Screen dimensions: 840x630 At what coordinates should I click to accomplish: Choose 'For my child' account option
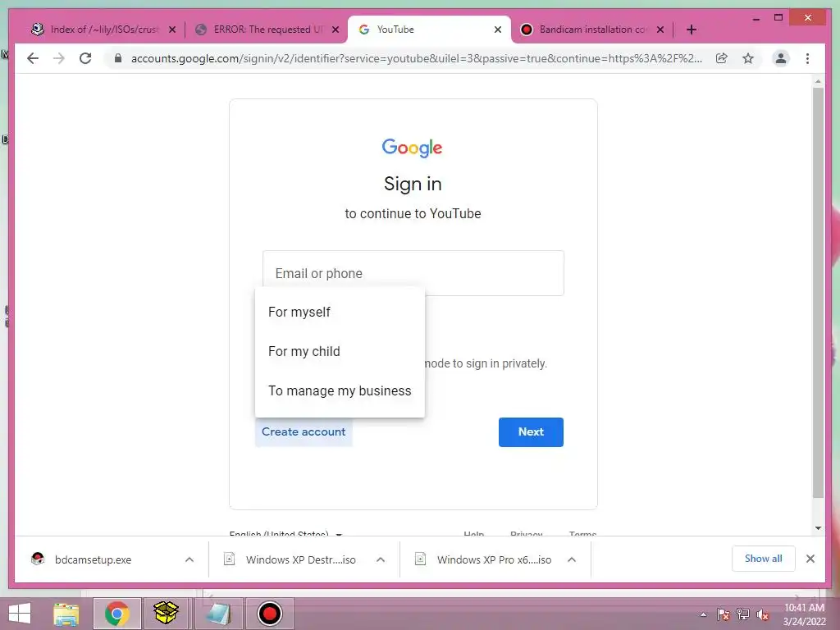pyautogui.click(x=340, y=351)
